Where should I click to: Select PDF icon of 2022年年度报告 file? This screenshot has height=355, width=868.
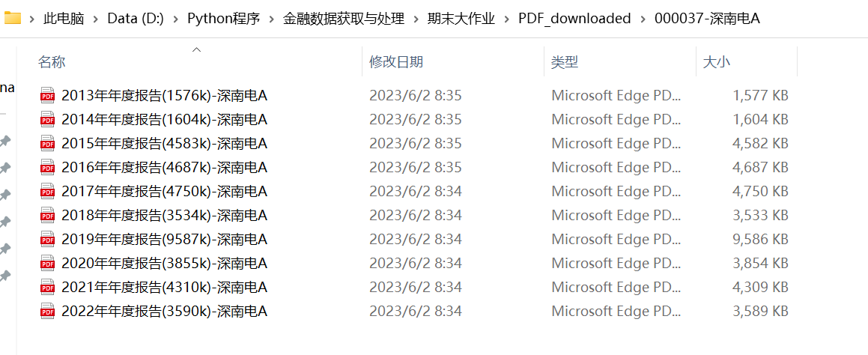coord(48,312)
